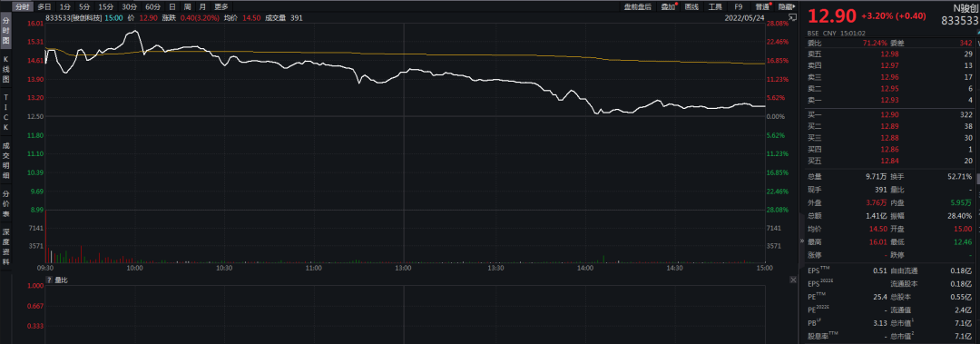Viewport: 980px width, 344px height.
Task: Expand the 隐藏 arrow in the top toolbar
Action: pos(786,7)
